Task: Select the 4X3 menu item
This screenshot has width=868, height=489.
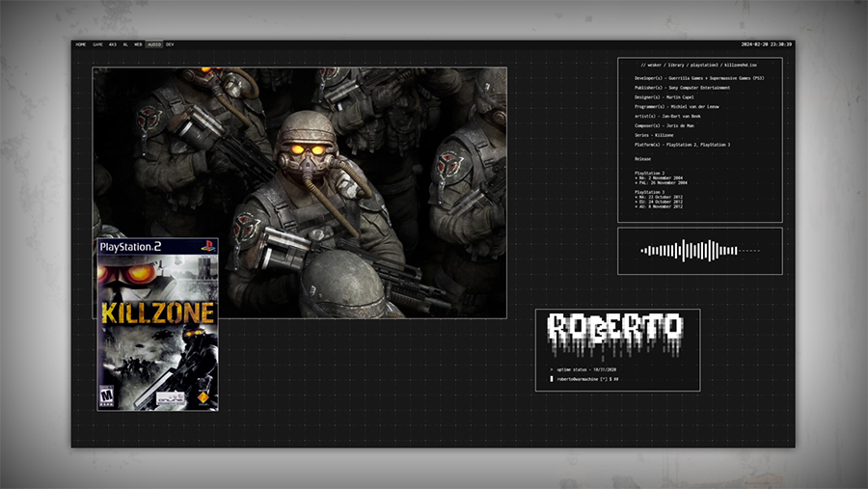Action: pos(113,44)
